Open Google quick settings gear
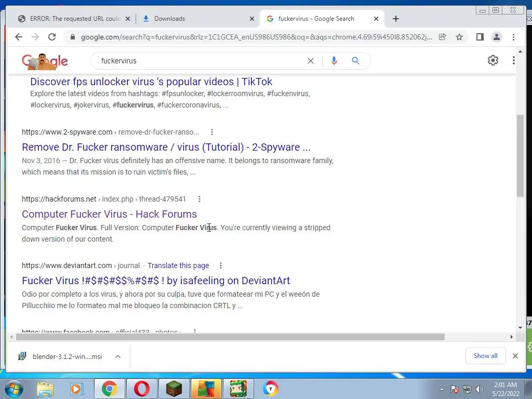Image resolution: width=532 pixels, height=399 pixels. point(493,60)
